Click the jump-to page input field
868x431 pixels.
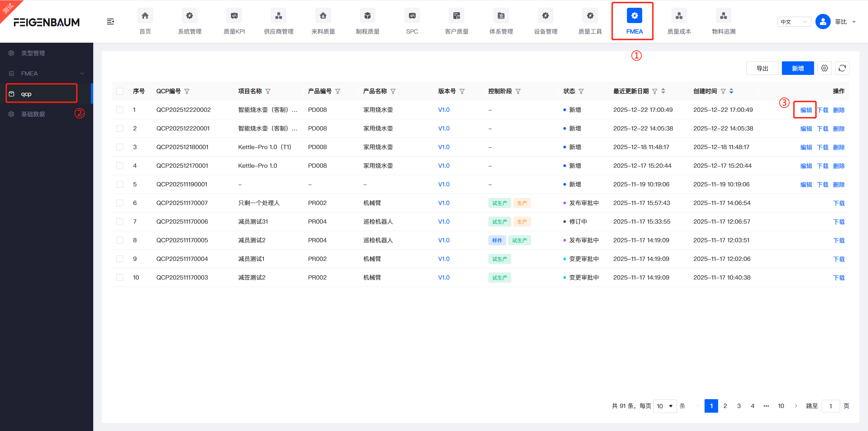coord(830,406)
